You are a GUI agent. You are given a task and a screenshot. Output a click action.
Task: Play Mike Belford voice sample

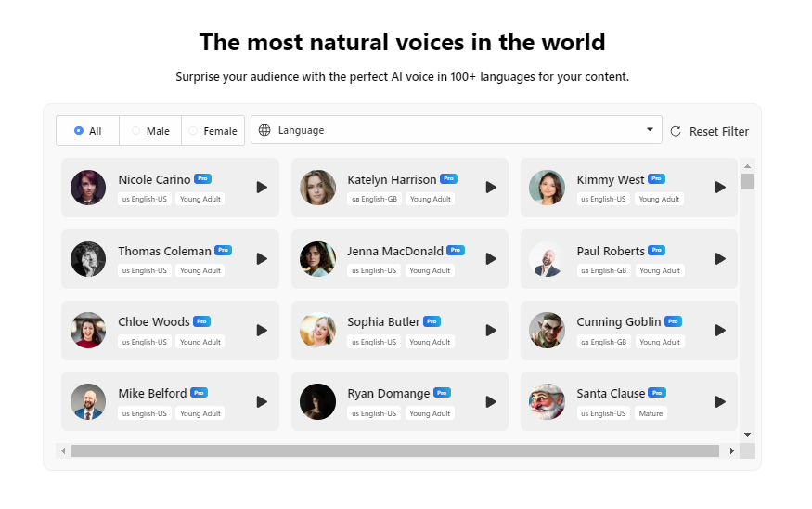point(262,401)
